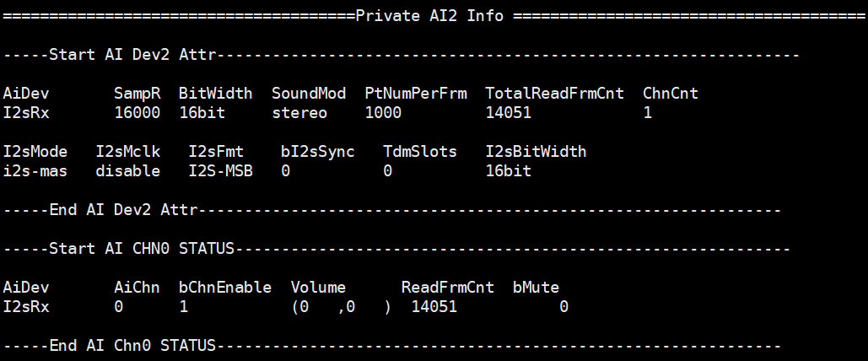The image size is (868, 361).
Task: Click the value 1000 under PtNumPerFrm
Action: click(383, 112)
